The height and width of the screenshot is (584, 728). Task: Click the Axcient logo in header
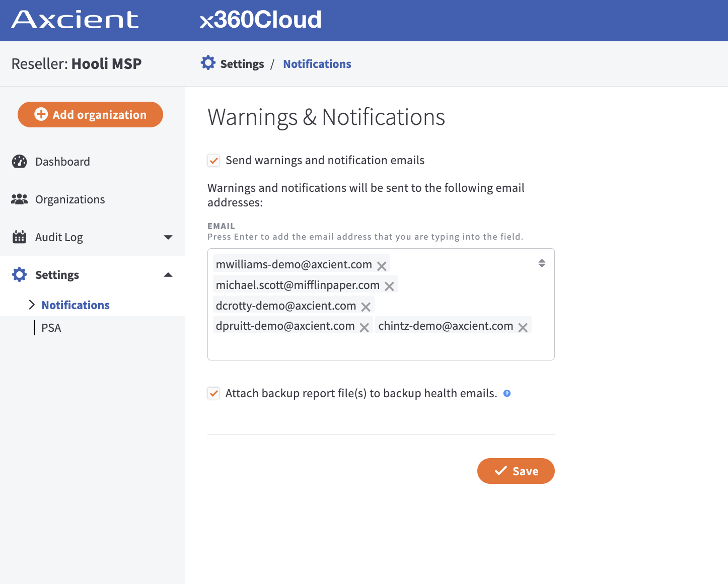click(75, 20)
